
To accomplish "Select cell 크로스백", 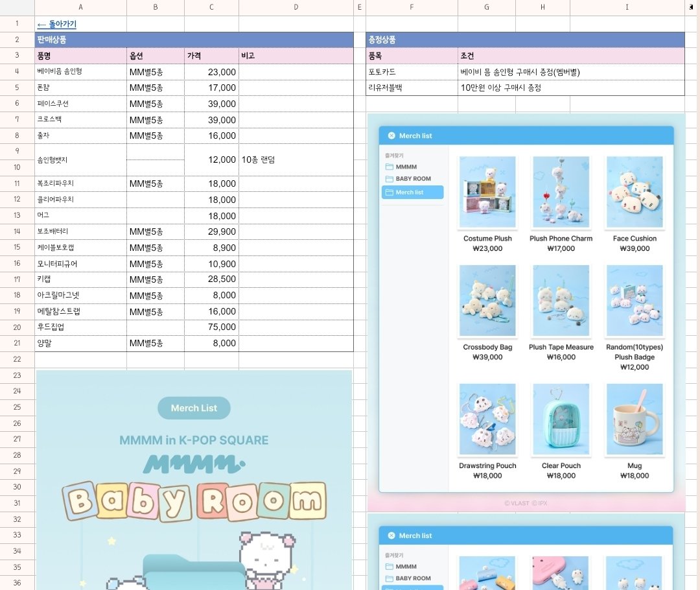I will pyautogui.click(x=80, y=120).
